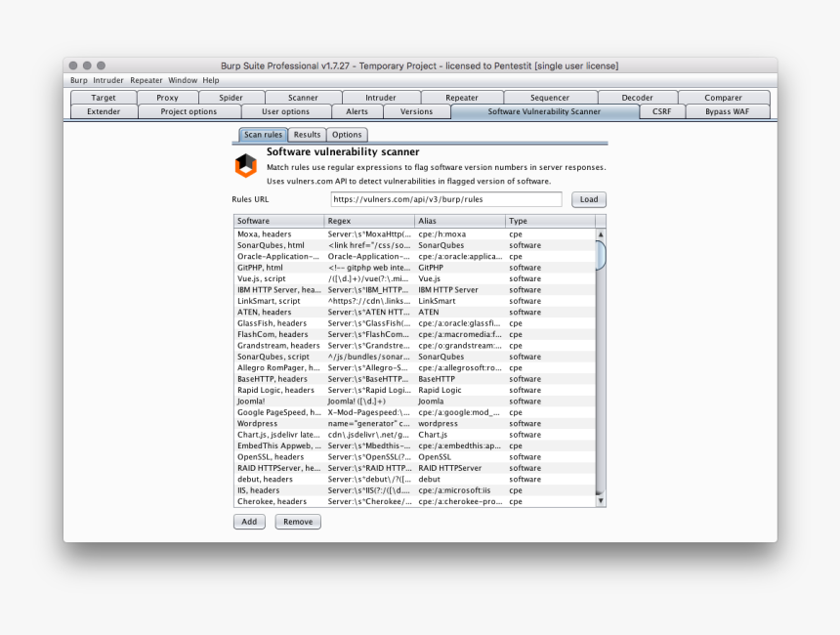Switch to the Bypass WAF tab
This screenshot has height=635, width=840.
point(727,111)
